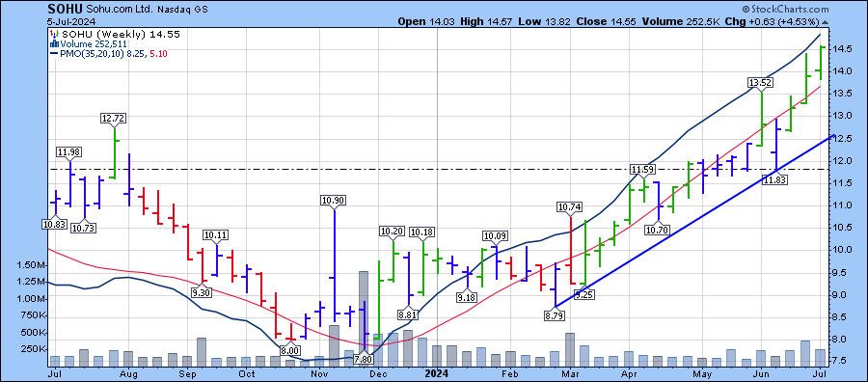Screen dimensions: 868x382
Task: Click the volume bars icon in the legend
Action: (53, 43)
